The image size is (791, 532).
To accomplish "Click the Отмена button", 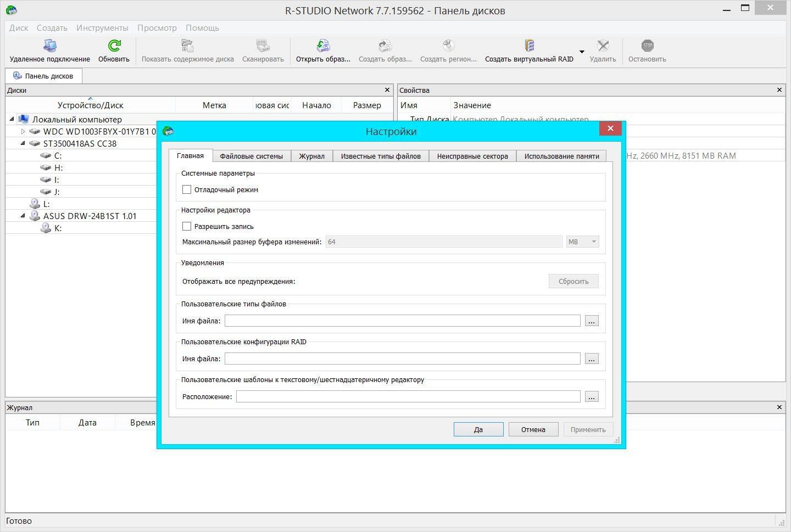I will [533, 429].
